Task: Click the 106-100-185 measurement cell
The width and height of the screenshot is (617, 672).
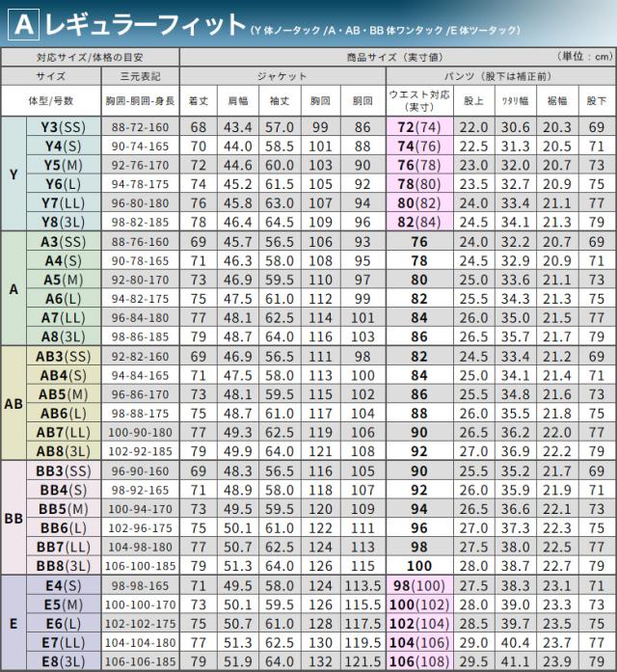Action: pos(140,566)
